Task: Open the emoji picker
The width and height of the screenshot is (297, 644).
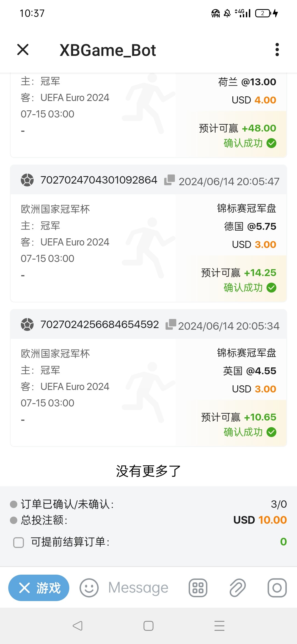Action: (x=89, y=588)
